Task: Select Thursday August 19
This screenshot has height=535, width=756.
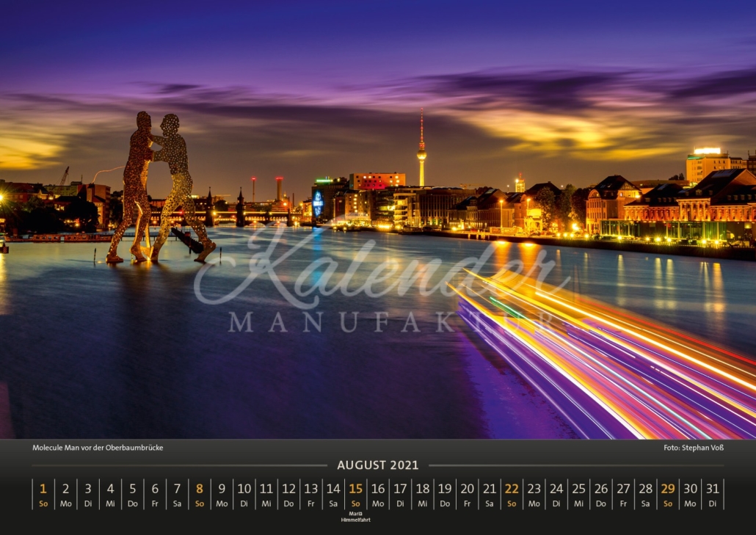Action: pos(445,495)
